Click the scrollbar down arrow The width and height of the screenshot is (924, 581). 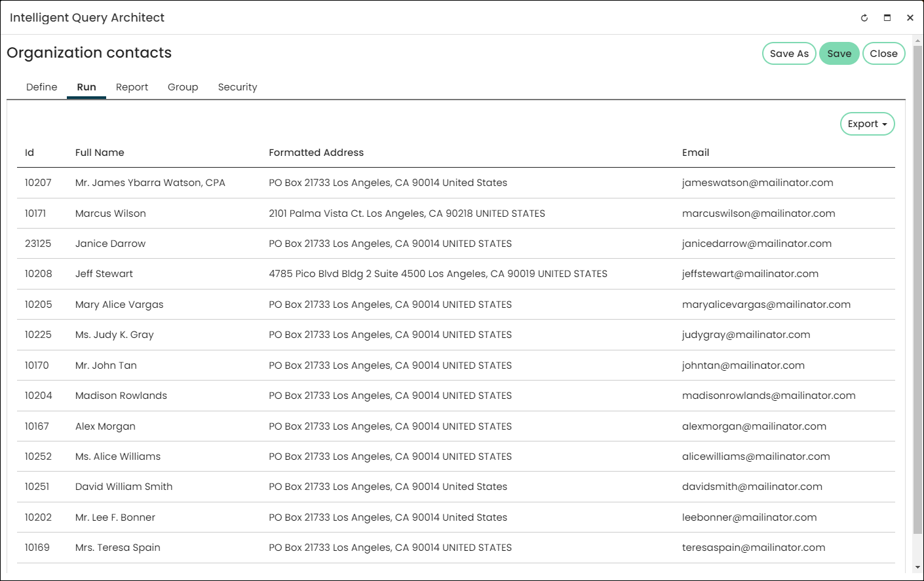(917, 568)
